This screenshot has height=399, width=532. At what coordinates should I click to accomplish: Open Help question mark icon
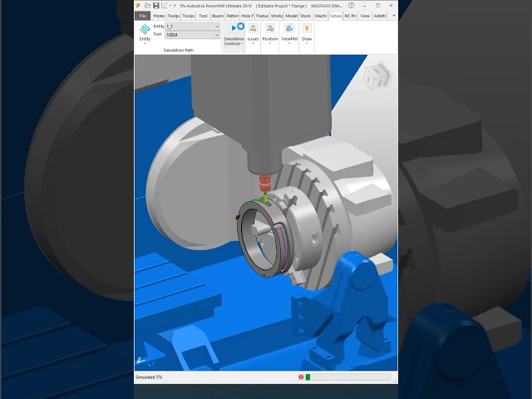(x=351, y=6)
